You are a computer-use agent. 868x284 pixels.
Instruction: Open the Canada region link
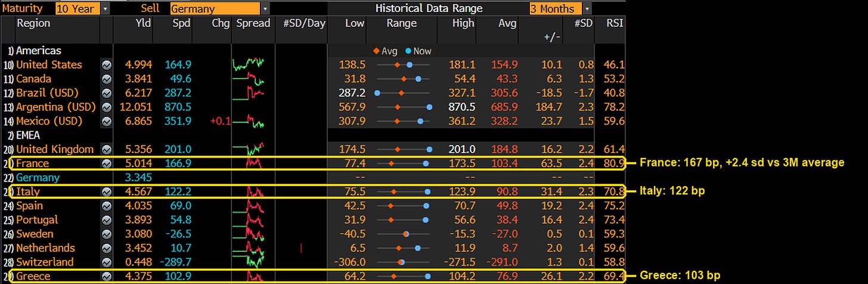click(x=33, y=79)
